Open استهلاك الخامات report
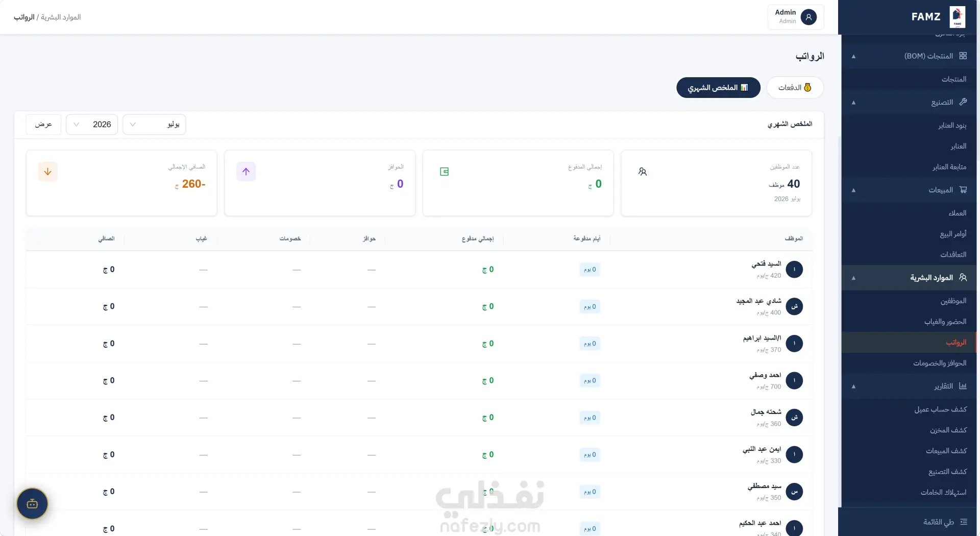The image size is (980, 536). [943, 493]
